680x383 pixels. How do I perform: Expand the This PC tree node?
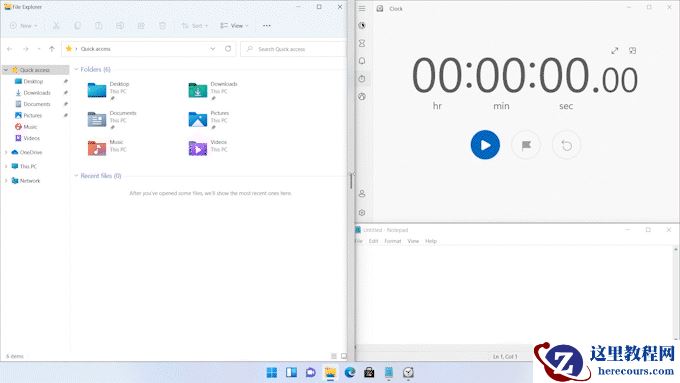click(x=6, y=166)
